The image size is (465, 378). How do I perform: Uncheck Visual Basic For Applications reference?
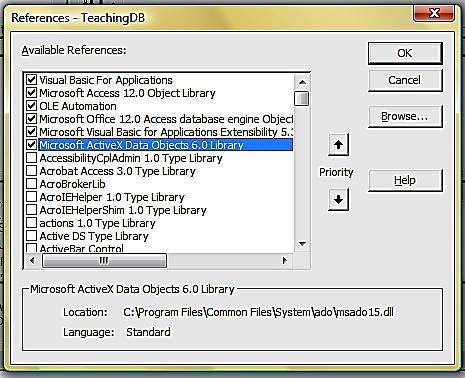[x=31, y=80]
